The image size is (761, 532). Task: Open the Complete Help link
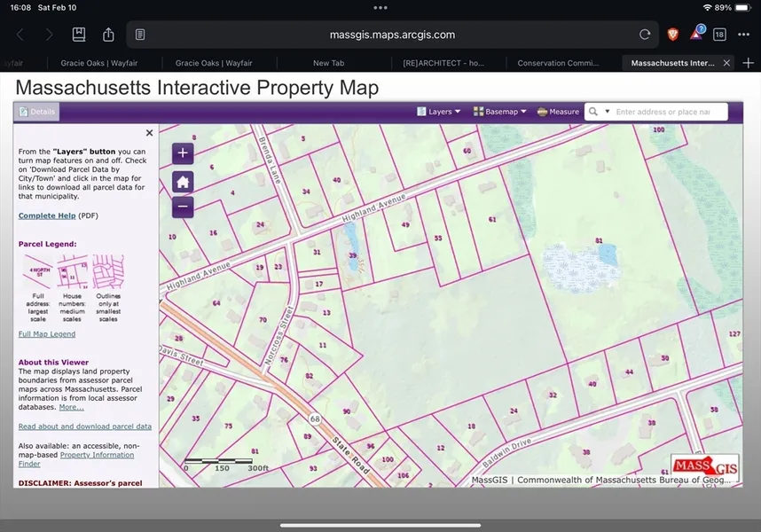click(47, 215)
